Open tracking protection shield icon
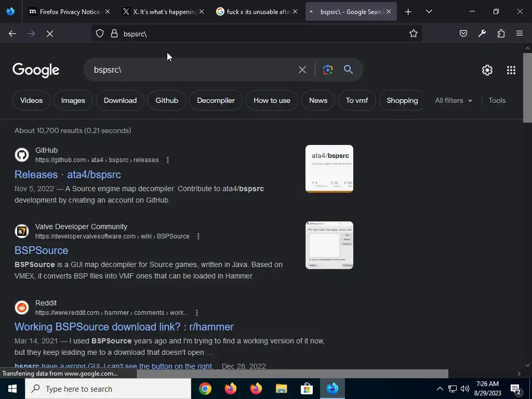The height and width of the screenshot is (399, 532). pyautogui.click(x=99, y=34)
